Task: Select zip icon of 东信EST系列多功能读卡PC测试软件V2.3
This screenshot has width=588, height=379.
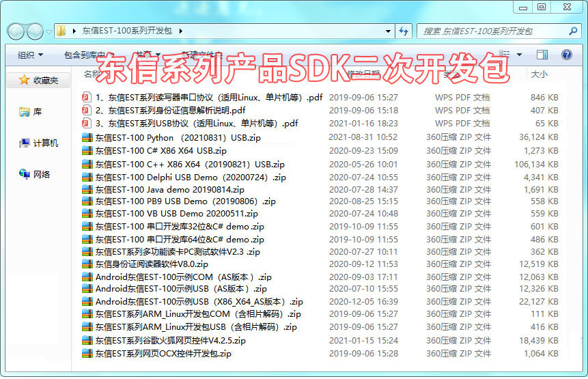Action: pos(87,251)
